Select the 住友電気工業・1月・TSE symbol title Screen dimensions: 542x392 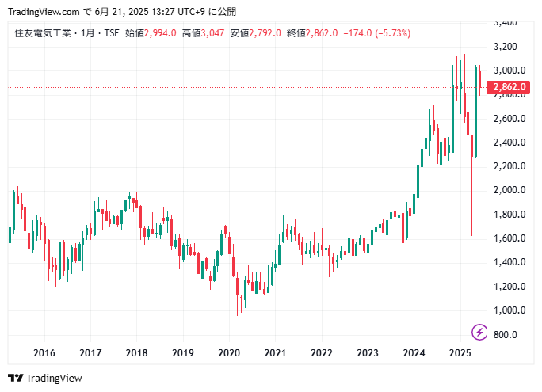pos(67,33)
